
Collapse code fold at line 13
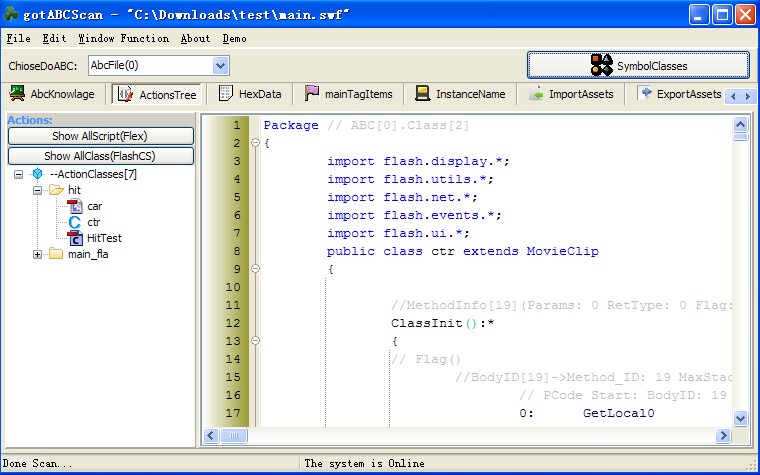tap(255, 340)
